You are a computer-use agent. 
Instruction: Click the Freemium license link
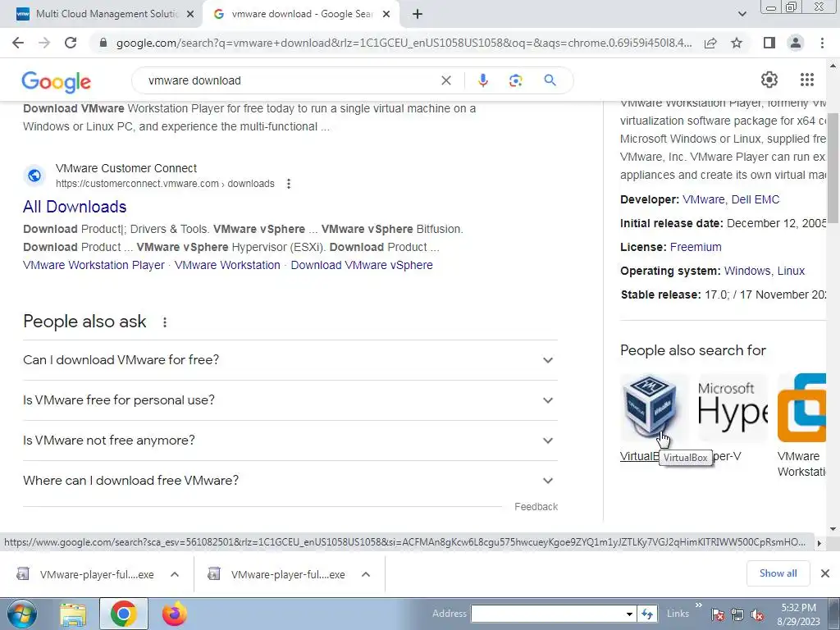(x=696, y=247)
